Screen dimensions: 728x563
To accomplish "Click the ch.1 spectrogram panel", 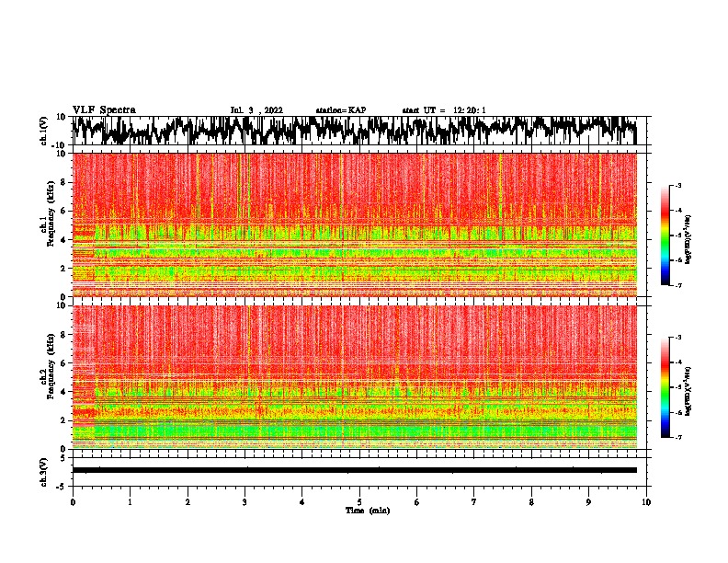I will (x=354, y=224).
